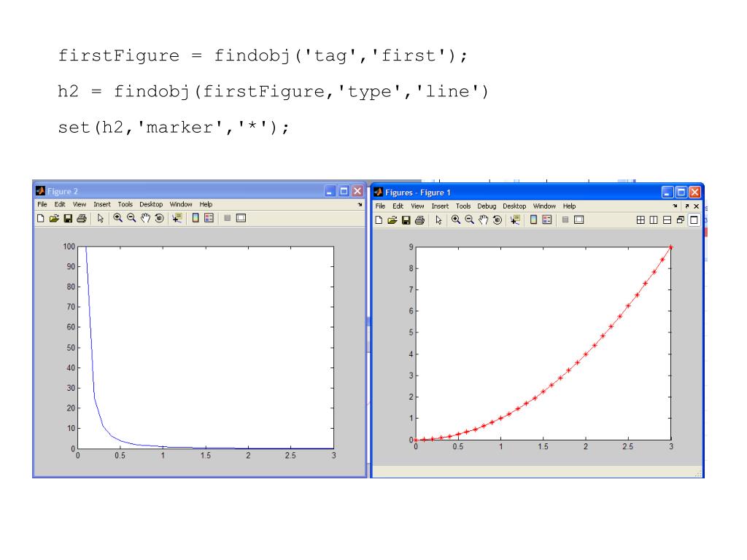The height and width of the screenshot is (560, 747).
Task: Print figure icon in Figure 2 toolbar
Action: (82, 218)
